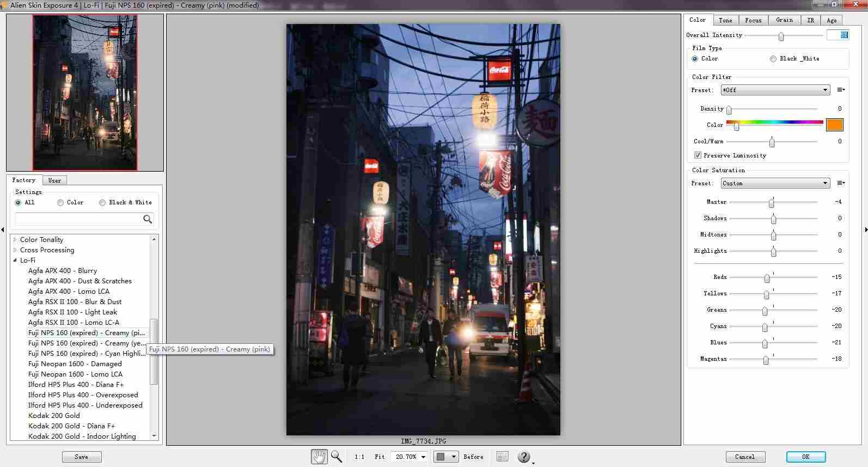The height and width of the screenshot is (467, 868).
Task: Click the navigator thumbnail preview
Action: pyautogui.click(x=85, y=93)
